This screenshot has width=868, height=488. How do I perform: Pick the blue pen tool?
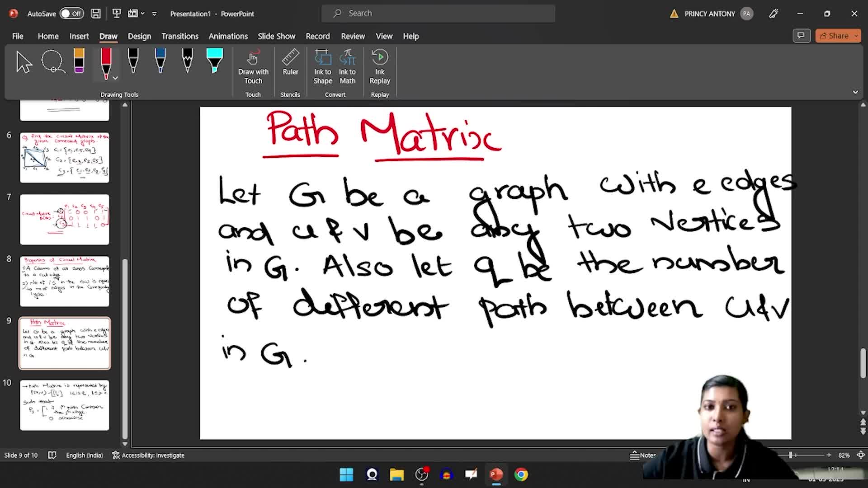160,61
